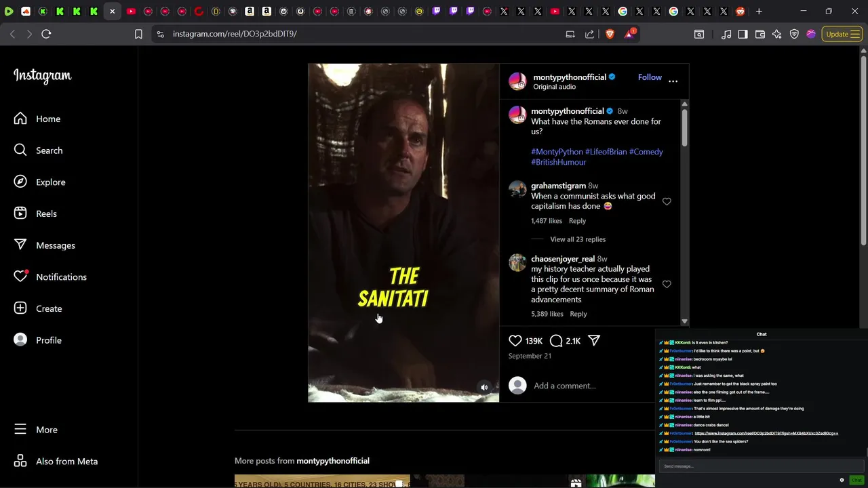Image resolution: width=868 pixels, height=488 pixels.
Task: View 5,389 likes on comment
Action: pyautogui.click(x=547, y=314)
